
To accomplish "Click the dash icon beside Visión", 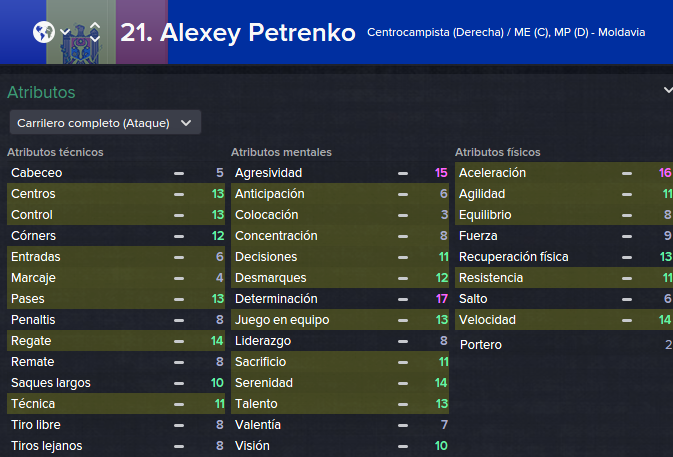I will click(x=403, y=446).
